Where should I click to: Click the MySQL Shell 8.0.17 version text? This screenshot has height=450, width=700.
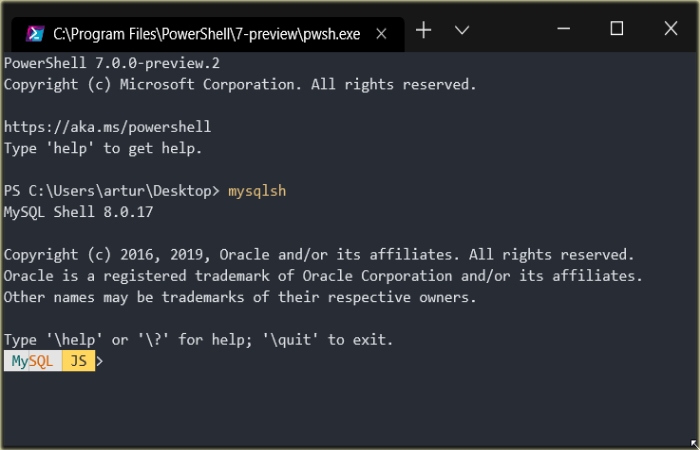(x=78, y=212)
